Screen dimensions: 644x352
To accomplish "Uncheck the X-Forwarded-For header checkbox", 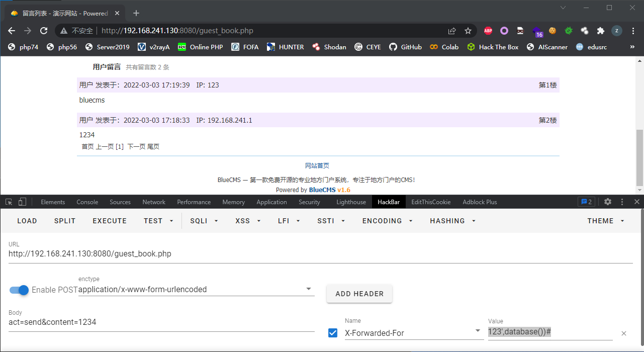I will pyautogui.click(x=333, y=333).
